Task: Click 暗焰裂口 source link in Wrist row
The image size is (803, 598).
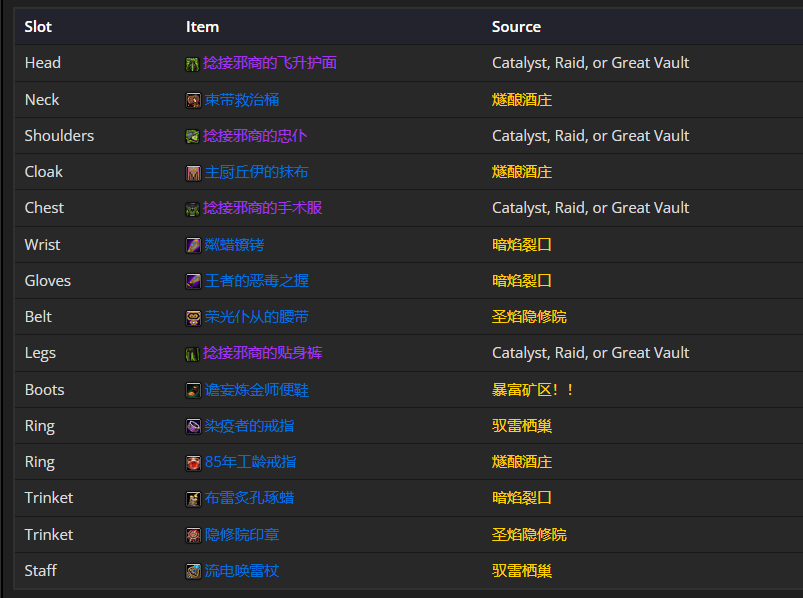Action: click(522, 245)
